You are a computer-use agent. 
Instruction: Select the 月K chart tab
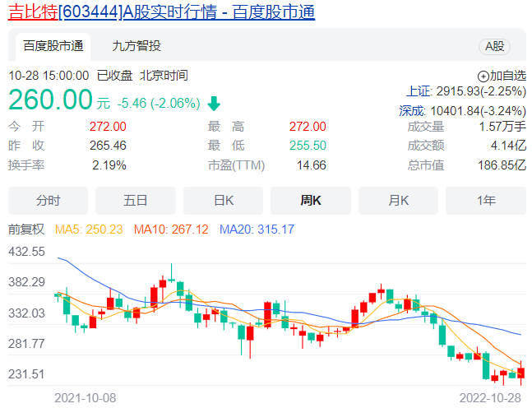click(398, 201)
